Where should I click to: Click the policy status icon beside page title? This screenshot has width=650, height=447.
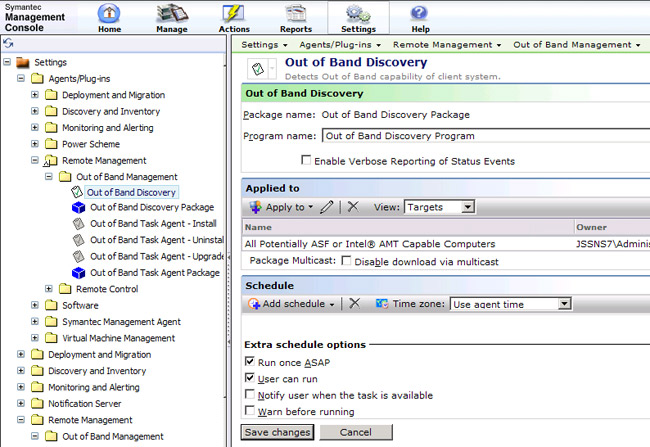pos(258,68)
